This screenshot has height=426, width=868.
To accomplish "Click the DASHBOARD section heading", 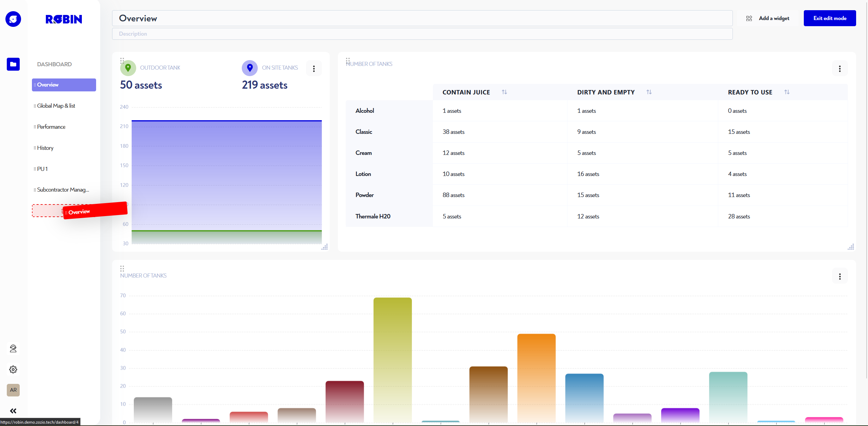I will [54, 64].
